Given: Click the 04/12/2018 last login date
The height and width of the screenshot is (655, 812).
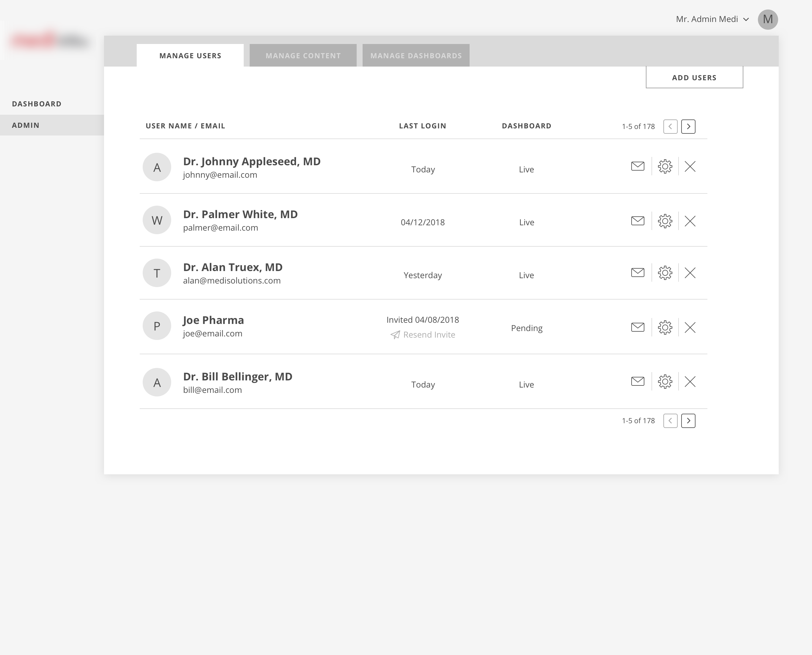Looking at the screenshot, I should pyautogui.click(x=423, y=222).
